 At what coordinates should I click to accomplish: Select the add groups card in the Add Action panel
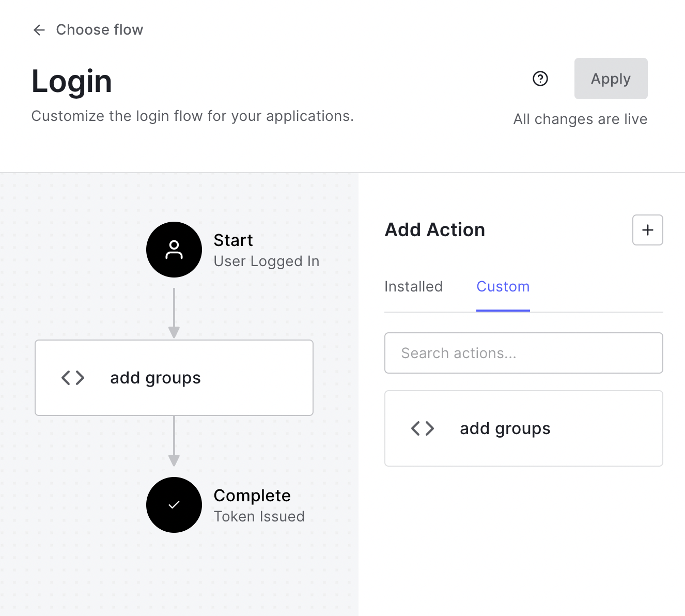[x=523, y=428]
